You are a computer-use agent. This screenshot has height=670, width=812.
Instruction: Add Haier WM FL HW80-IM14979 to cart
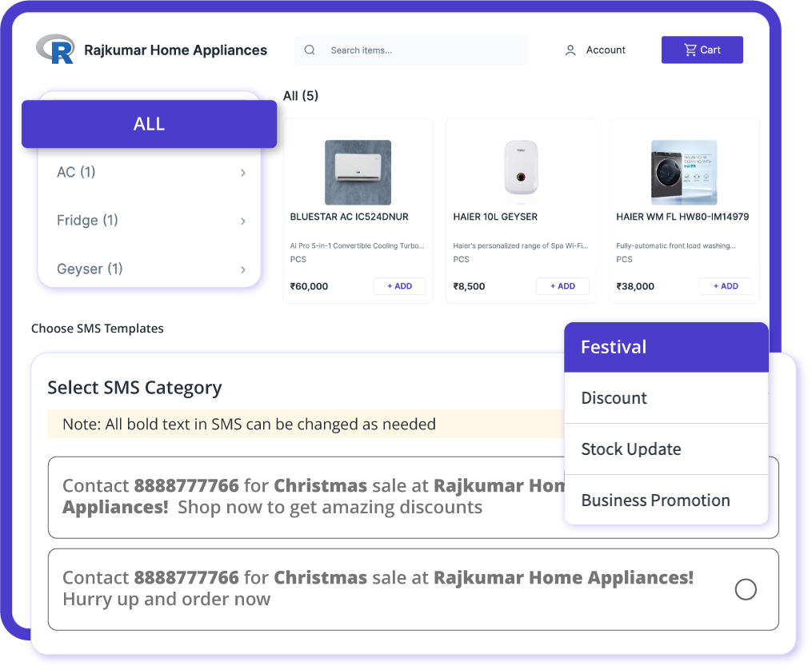pos(726,286)
